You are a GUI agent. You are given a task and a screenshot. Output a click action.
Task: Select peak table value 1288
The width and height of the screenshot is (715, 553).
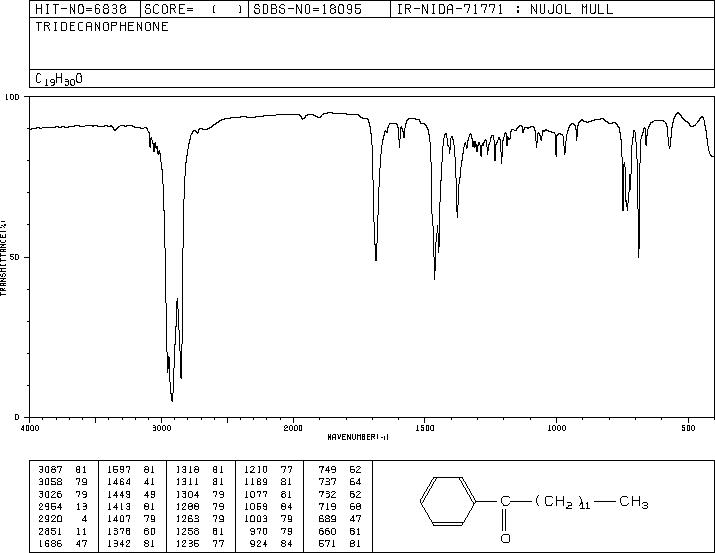187,506
